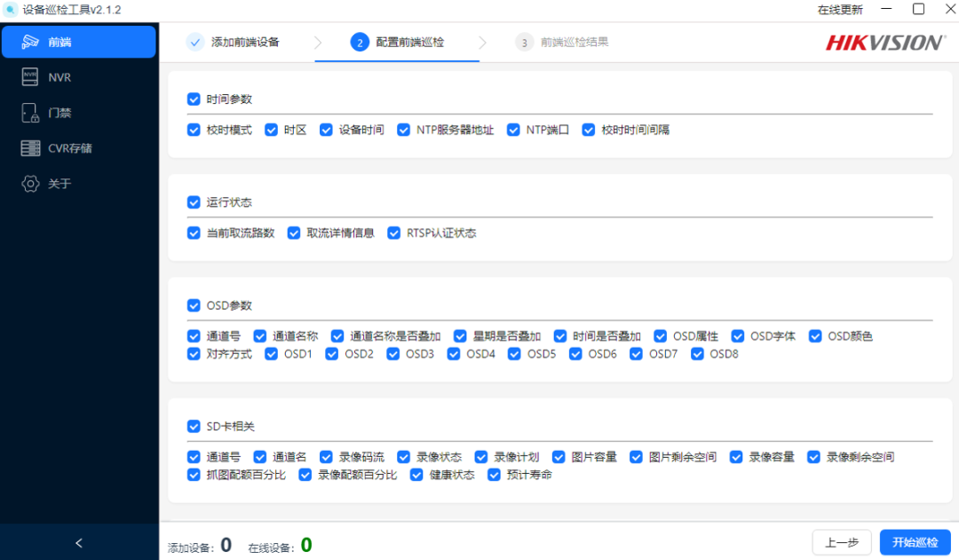Click the 上一步 button
Image resolution: width=959 pixels, height=560 pixels.
pos(842,542)
